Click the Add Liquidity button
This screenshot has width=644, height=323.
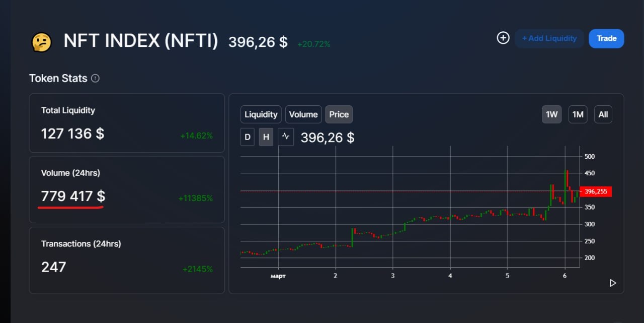pos(549,38)
